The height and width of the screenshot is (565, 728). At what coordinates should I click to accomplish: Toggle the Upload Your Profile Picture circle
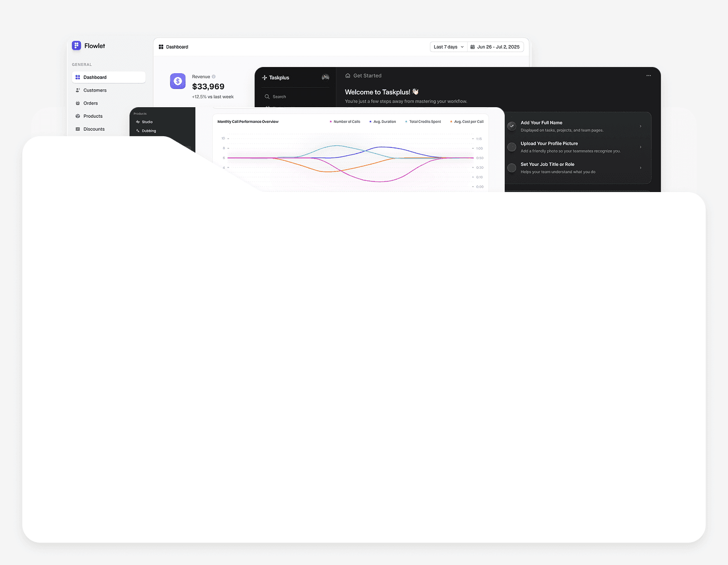[x=511, y=147]
